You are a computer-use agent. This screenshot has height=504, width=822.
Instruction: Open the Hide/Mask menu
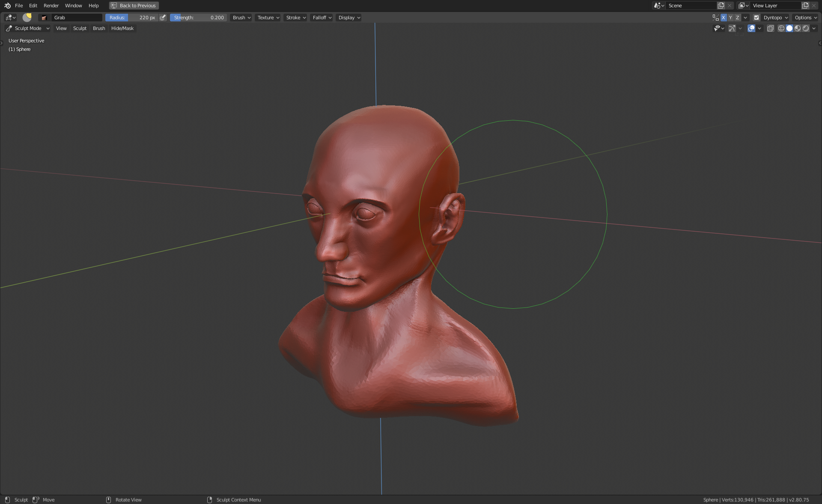(122, 28)
